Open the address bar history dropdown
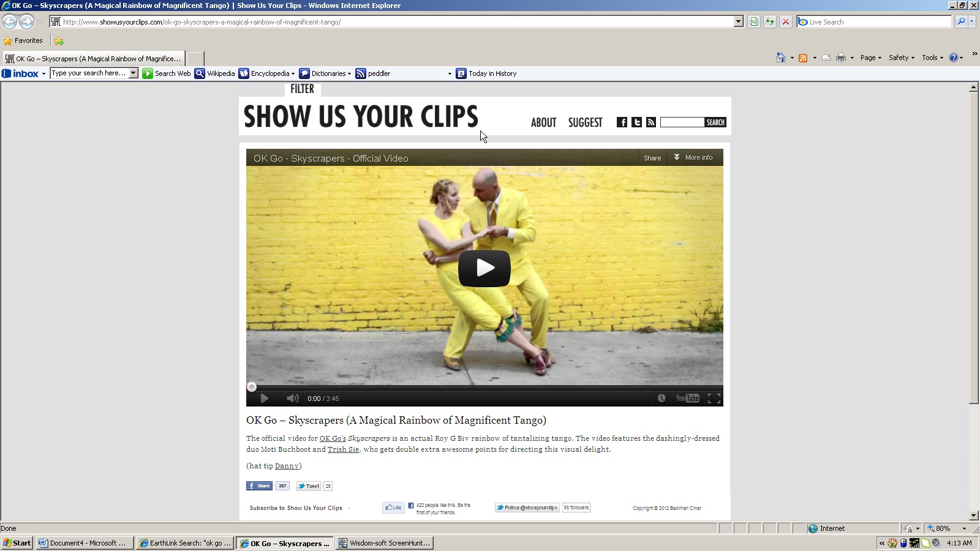 (x=739, y=21)
